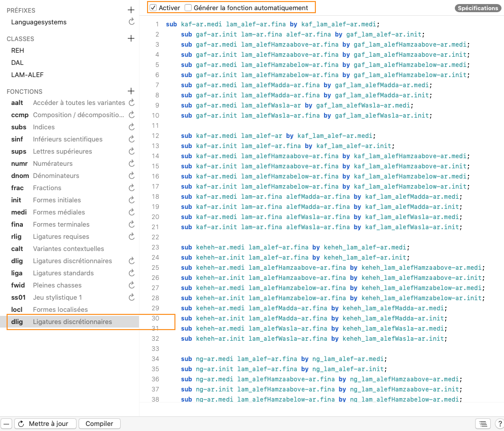This screenshot has width=504, height=431.
Task: Add a new feature next to FONCTIONS
Action: click(x=131, y=91)
